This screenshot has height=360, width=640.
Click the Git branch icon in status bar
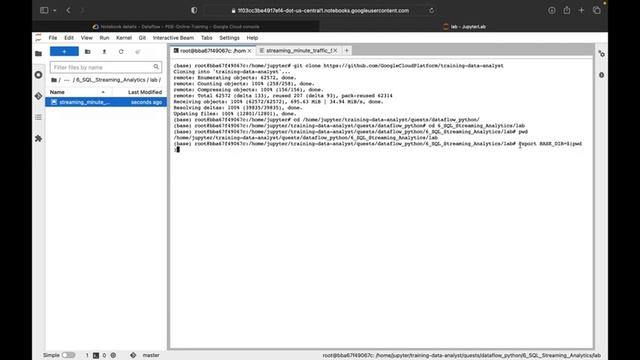click(x=133, y=356)
